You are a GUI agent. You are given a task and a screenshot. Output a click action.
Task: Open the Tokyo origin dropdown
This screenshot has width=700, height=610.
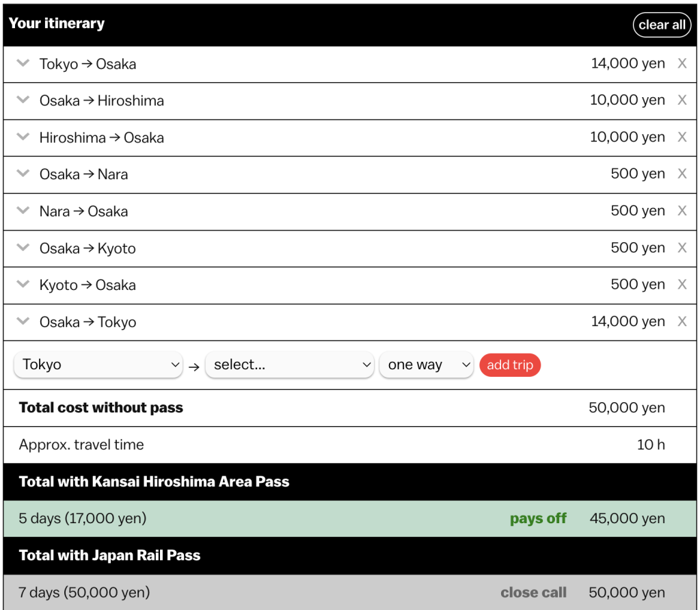(98, 365)
